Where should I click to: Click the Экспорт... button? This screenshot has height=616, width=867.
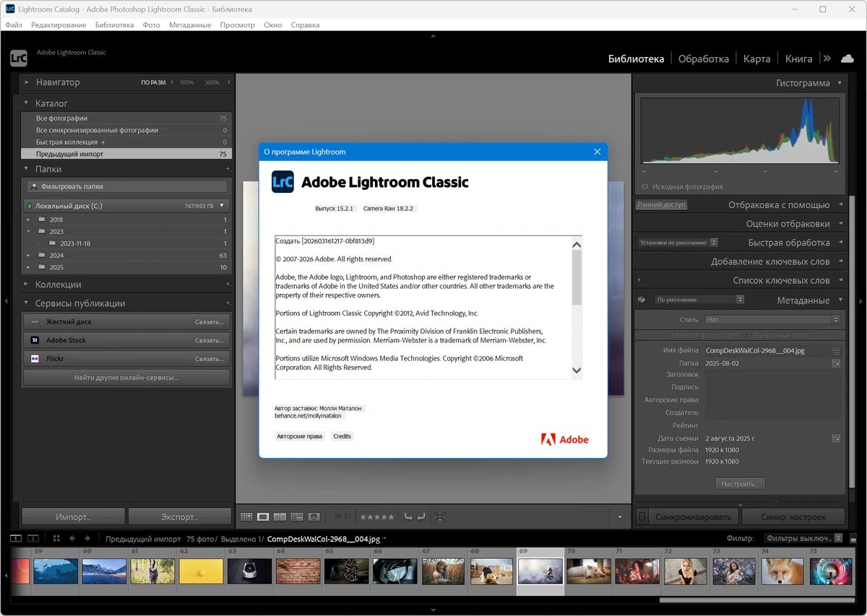180,516
